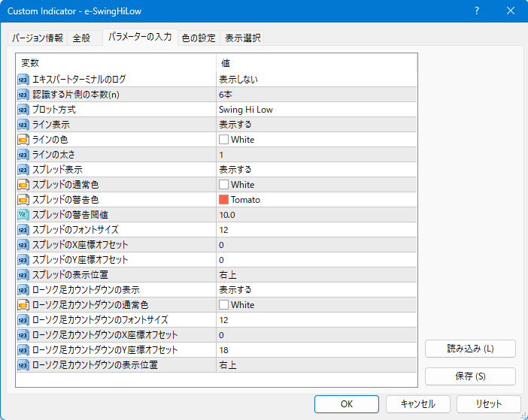Click the color-type icon beside ラインの色
This screenshot has width=528, height=420.
pos(23,140)
